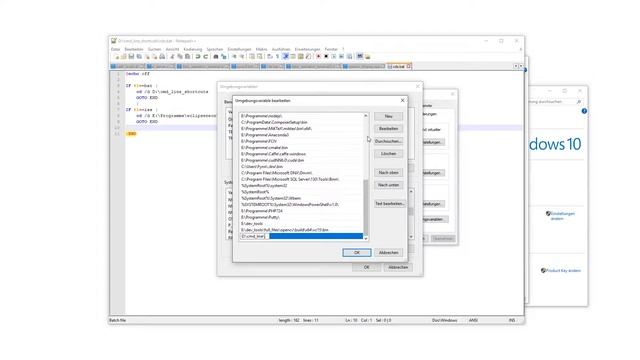Click the red Record macro icon
This screenshot has width=640, height=360.
pyautogui.click(x=318, y=56)
